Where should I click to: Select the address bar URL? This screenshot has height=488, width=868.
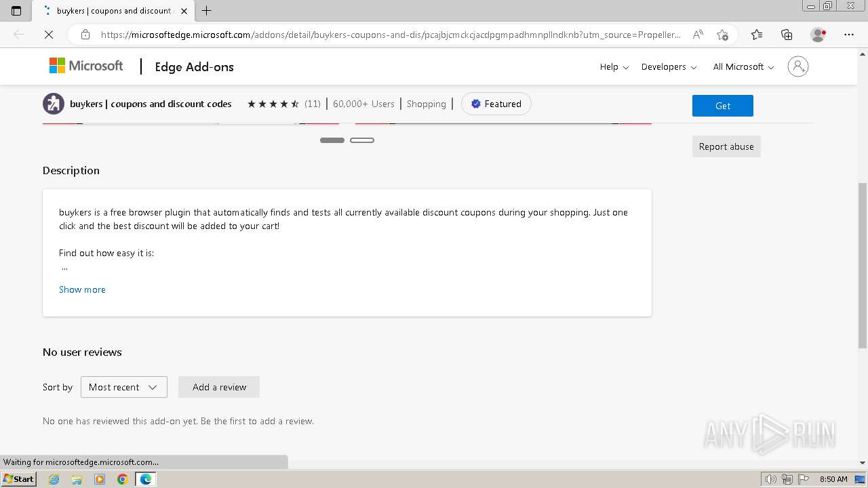click(x=391, y=35)
